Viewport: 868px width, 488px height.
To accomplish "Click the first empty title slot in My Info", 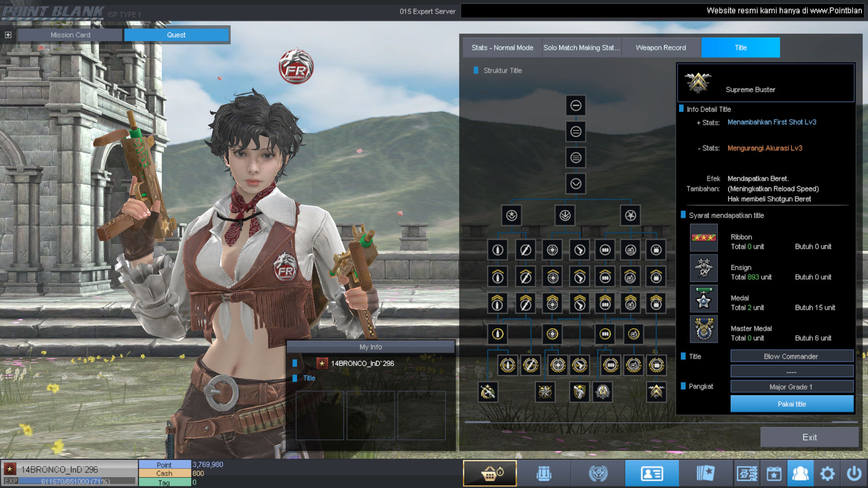I will [320, 415].
